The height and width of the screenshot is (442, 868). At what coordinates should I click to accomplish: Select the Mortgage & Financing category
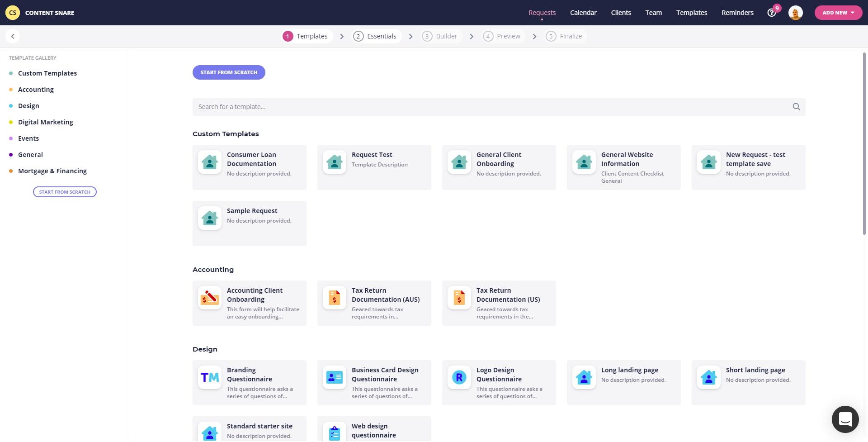coord(52,171)
